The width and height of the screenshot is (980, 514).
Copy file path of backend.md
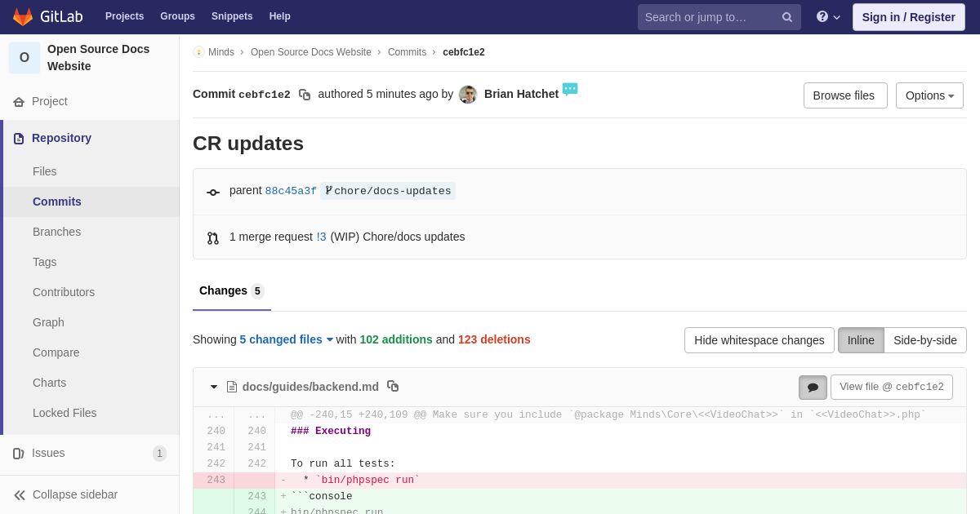tap(393, 386)
